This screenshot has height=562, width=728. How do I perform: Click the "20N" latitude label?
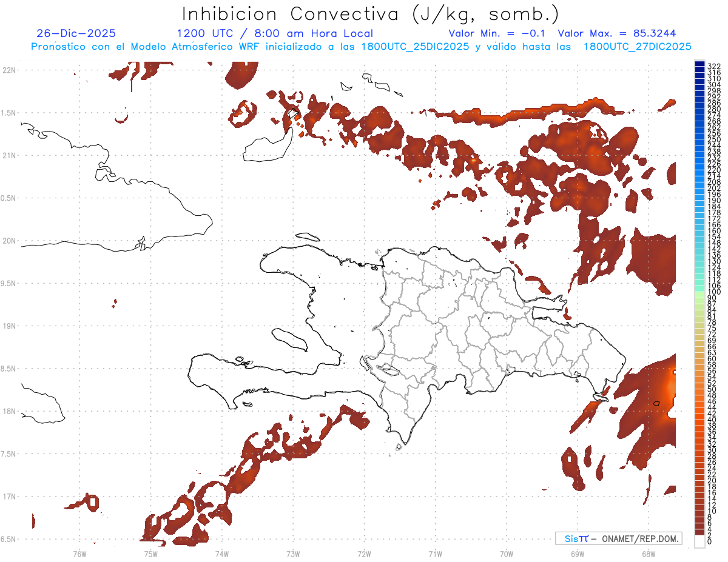pos(9,241)
